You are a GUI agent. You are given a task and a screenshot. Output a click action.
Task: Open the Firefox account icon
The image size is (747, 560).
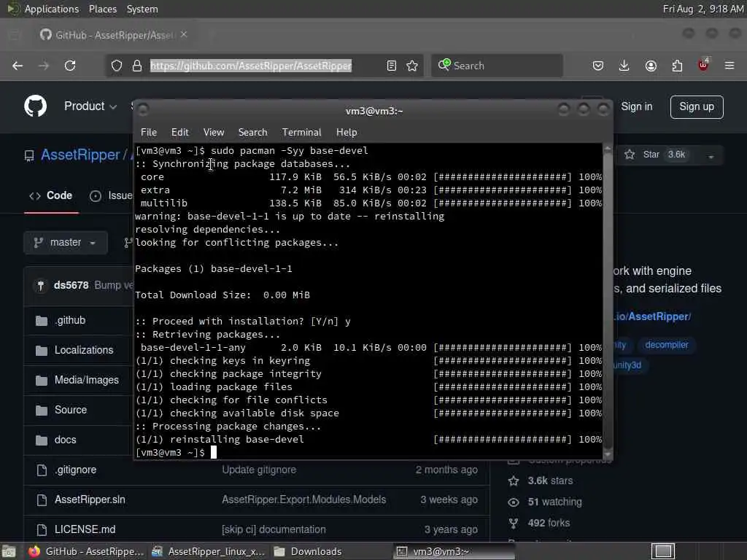pos(651,66)
